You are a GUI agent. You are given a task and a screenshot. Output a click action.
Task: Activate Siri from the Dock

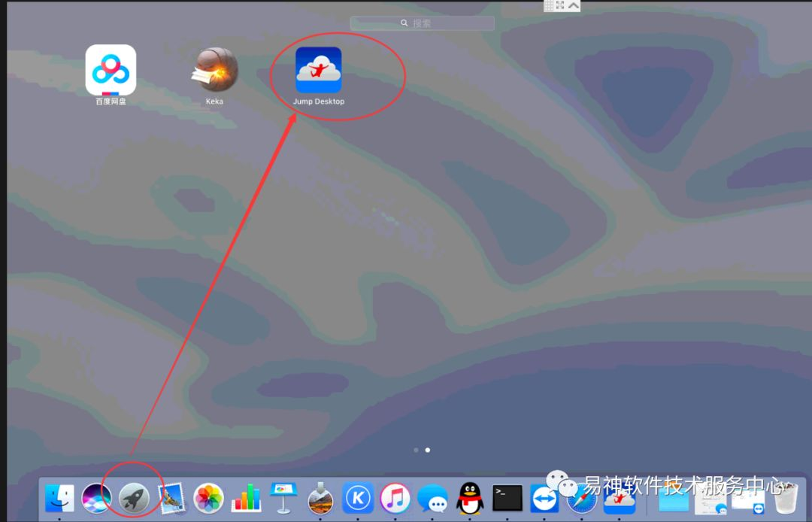[x=96, y=498]
